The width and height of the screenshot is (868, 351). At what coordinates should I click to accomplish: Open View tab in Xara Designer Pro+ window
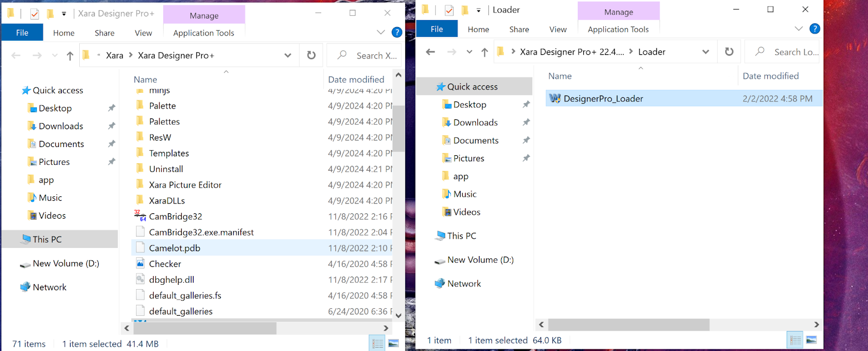click(143, 33)
